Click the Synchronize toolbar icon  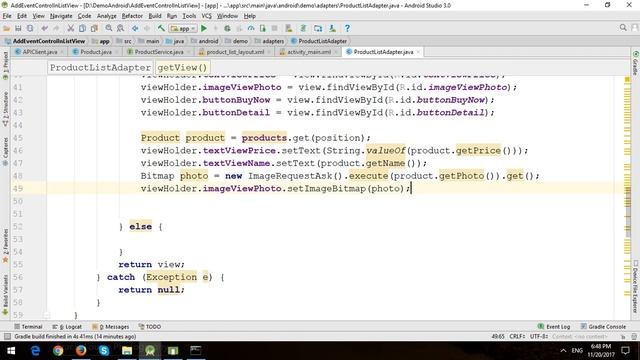point(30,28)
